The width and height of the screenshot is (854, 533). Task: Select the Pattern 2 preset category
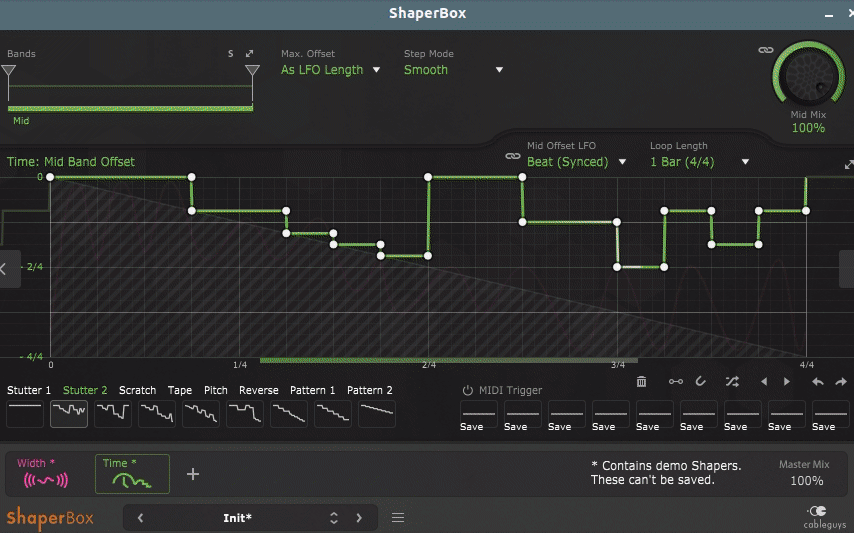370,390
